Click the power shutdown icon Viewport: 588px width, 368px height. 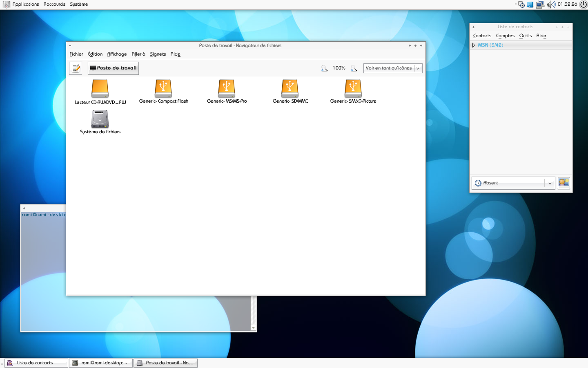tap(584, 4)
